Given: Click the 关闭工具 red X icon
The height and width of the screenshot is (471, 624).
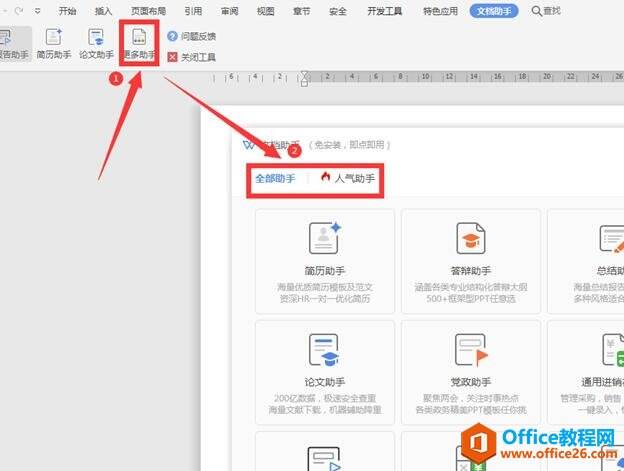Looking at the screenshot, I should click(172, 57).
